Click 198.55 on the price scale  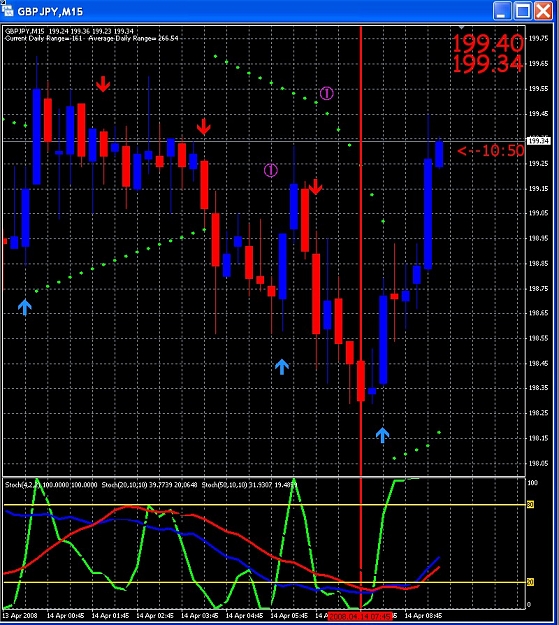tap(538, 338)
